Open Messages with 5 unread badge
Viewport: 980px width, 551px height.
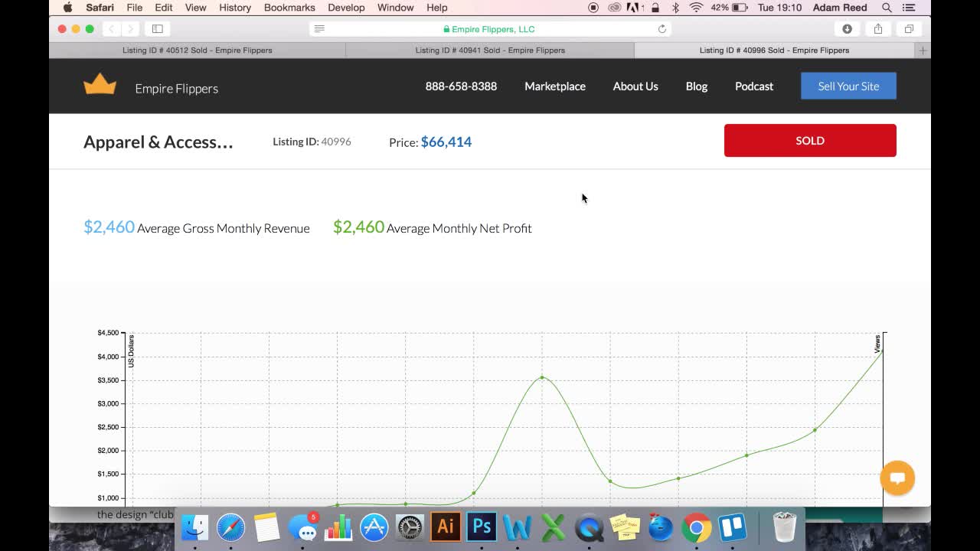302,527
